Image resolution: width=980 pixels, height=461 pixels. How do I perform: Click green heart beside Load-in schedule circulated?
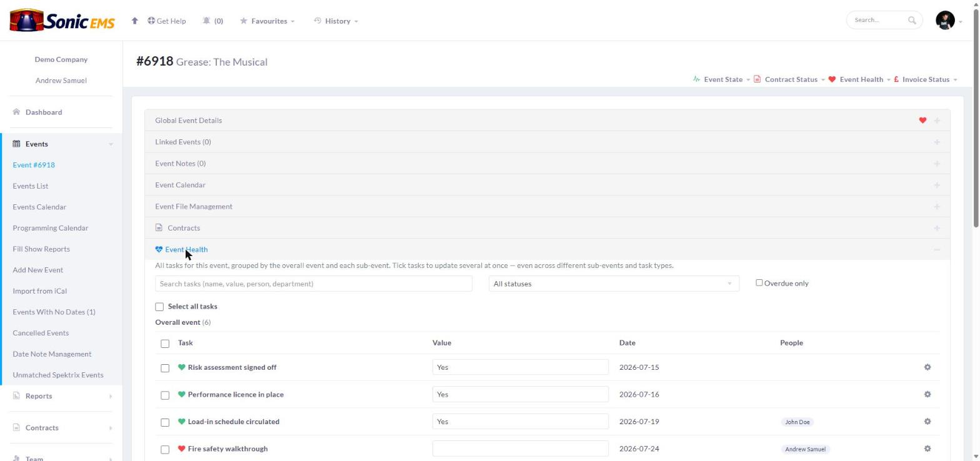tap(182, 422)
